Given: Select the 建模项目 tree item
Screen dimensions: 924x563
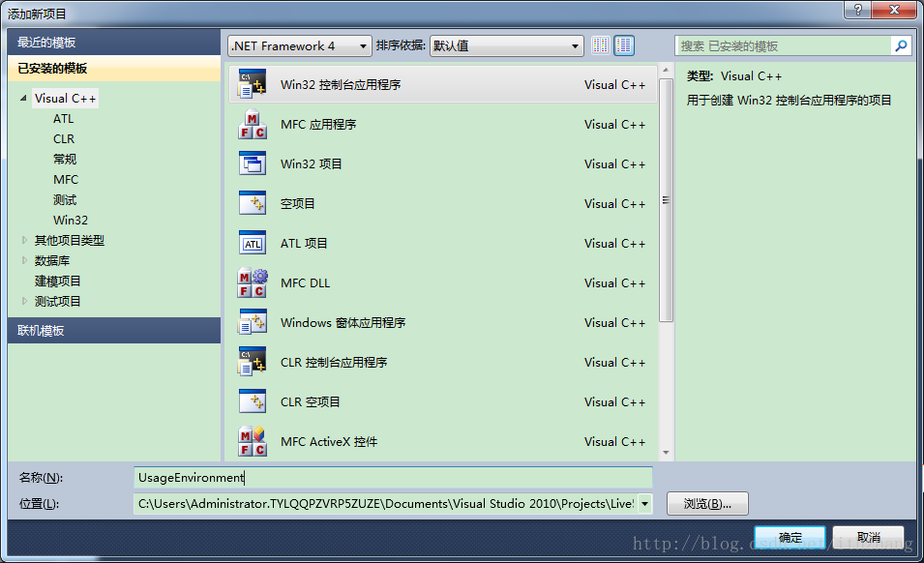Looking at the screenshot, I should click(57, 281).
